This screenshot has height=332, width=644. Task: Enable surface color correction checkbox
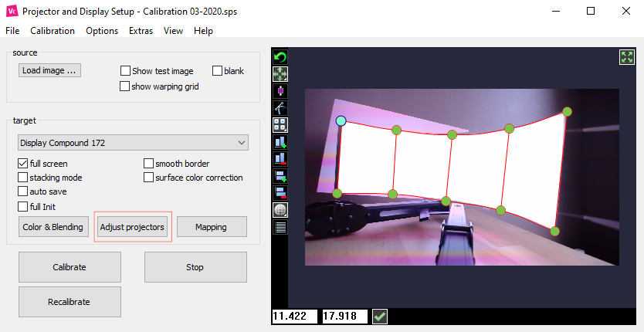[149, 178]
